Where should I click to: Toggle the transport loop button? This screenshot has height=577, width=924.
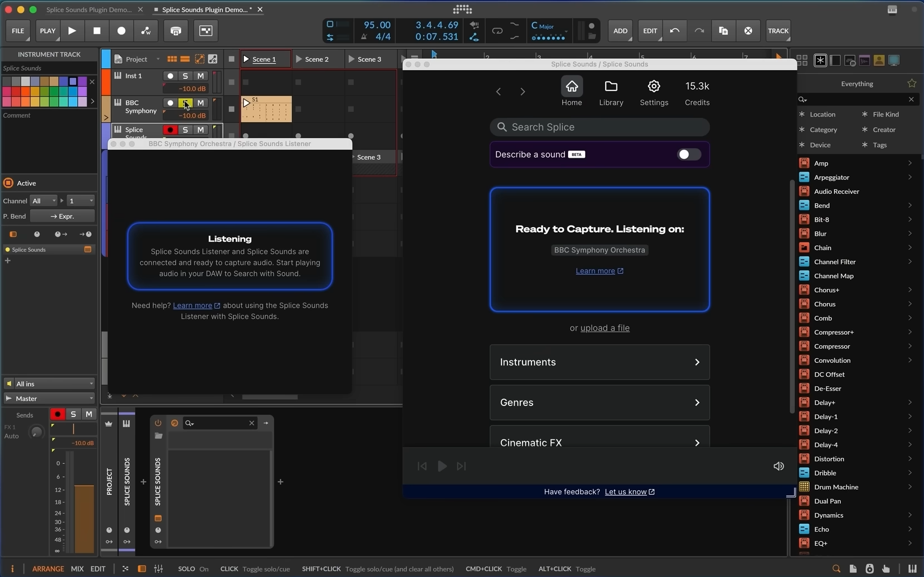pos(497,31)
